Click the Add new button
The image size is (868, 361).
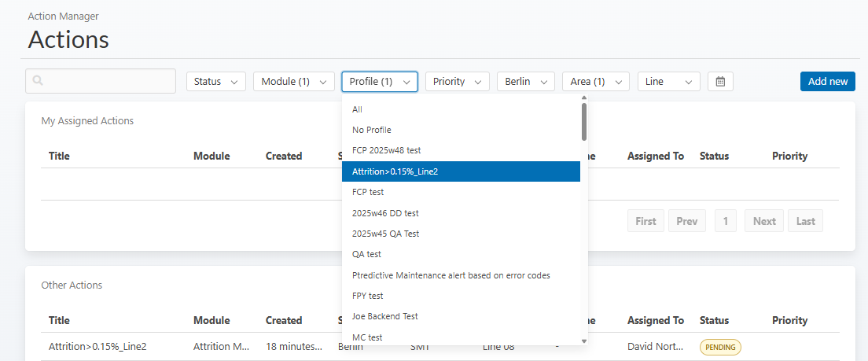pyautogui.click(x=827, y=82)
